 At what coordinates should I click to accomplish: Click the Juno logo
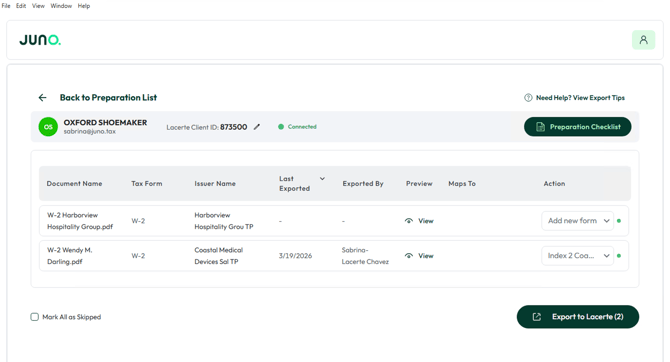coord(40,40)
